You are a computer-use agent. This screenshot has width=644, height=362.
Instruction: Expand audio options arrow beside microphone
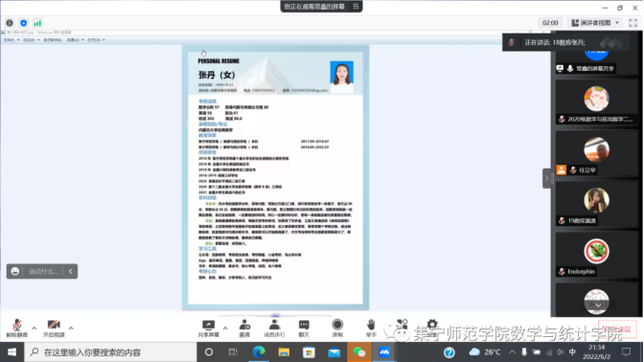pos(34,328)
